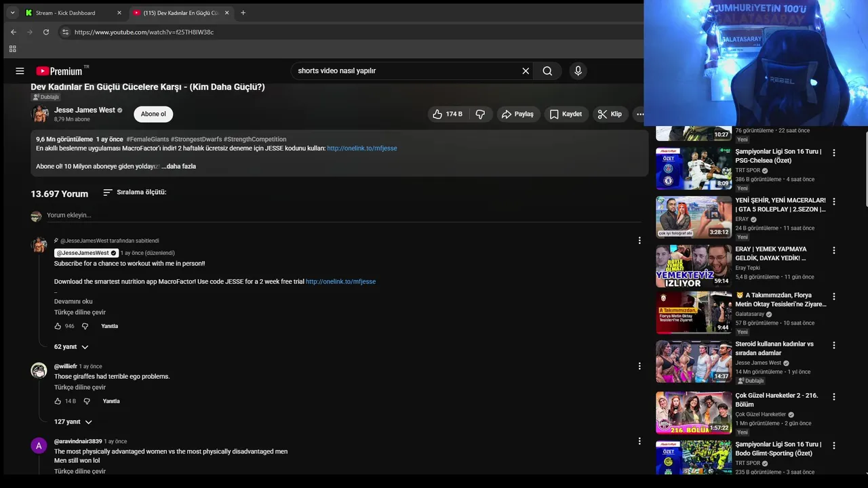The height and width of the screenshot is (488, 868).
Task: Open GTA 5 Roleplay 2.Sezon video thumbnail
Action: pyautogui.click(x=694, y=217)
